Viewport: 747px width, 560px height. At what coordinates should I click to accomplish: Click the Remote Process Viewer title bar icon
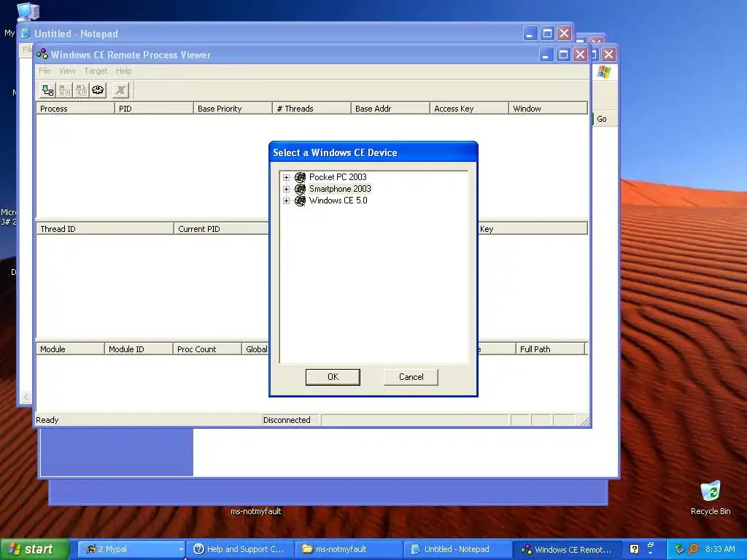click(x=42, y=54)
